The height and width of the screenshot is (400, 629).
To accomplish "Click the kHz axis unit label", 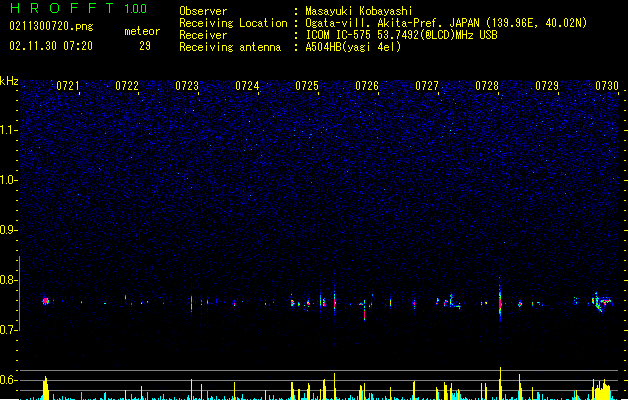I will [x=9, y=81].
